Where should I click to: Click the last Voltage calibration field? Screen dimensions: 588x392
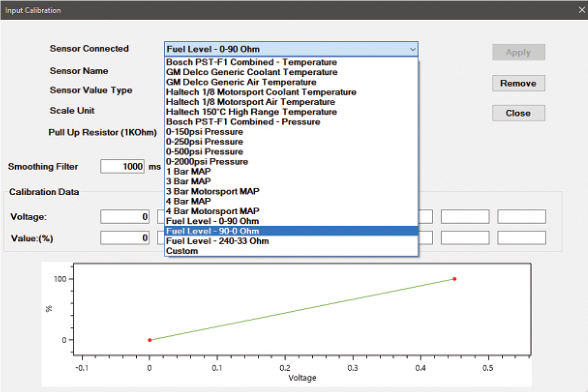521,216
